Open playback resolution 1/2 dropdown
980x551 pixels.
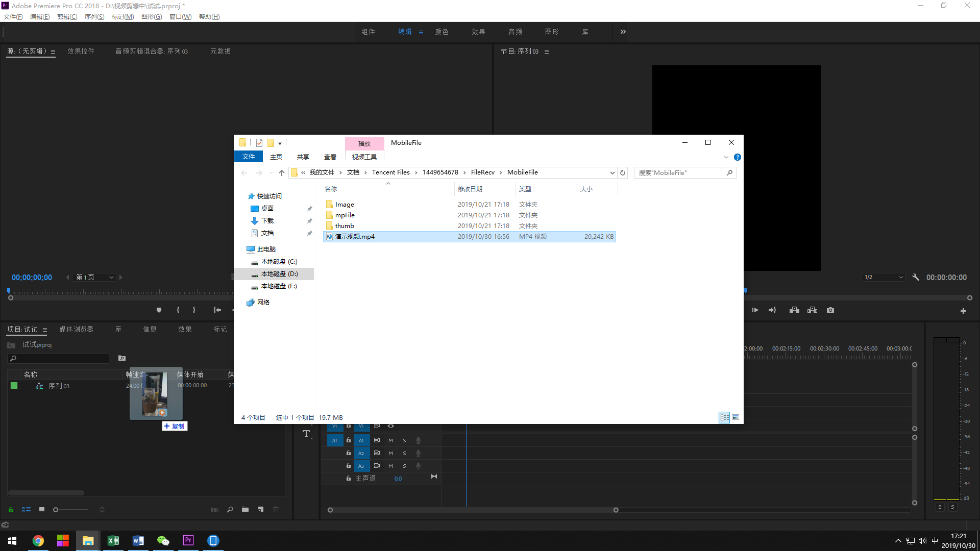click(x=884, y=278)
